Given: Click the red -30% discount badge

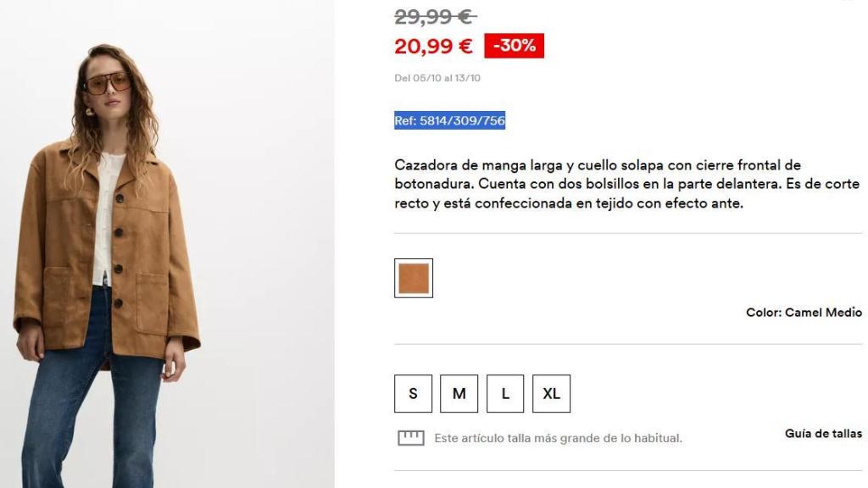Looking at the screenshot, I should 514,46.
